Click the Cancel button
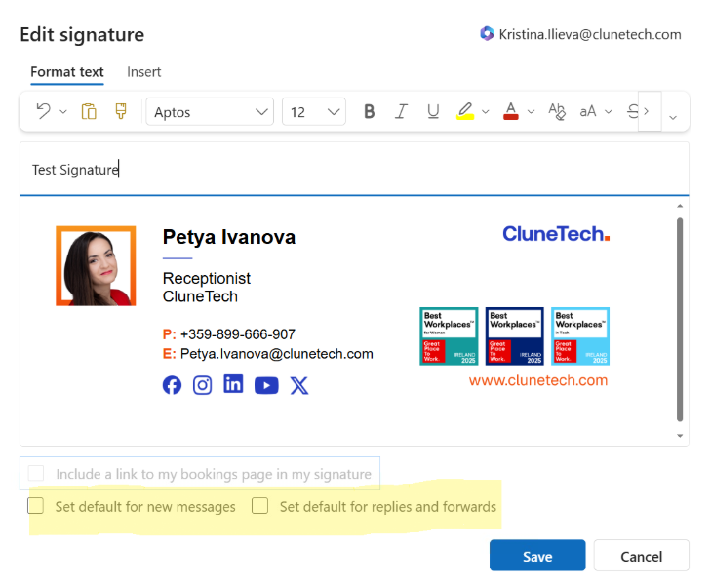 click(641, 556)
